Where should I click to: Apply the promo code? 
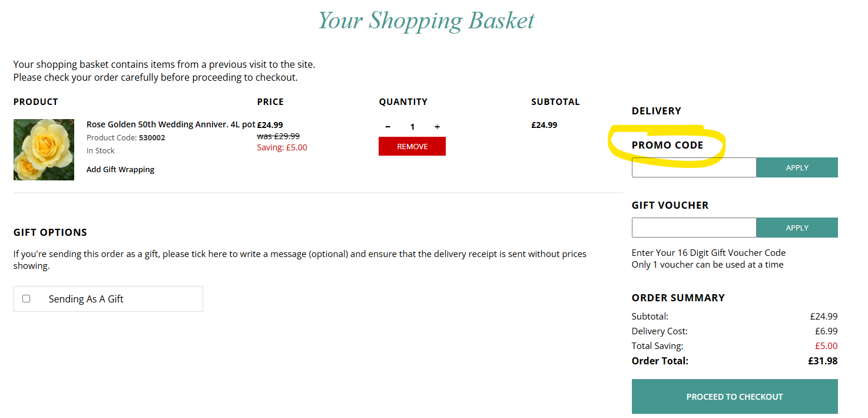click(x=797, y=167)
